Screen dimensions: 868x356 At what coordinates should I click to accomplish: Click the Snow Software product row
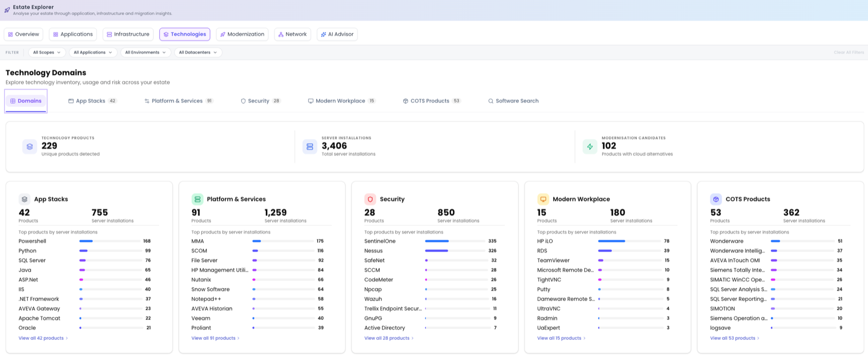click(x=258, y=289)
